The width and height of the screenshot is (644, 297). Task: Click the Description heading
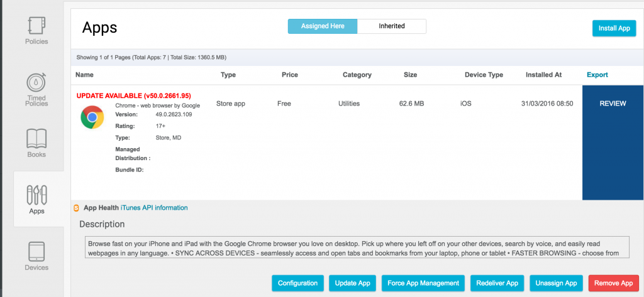[102, 224]
